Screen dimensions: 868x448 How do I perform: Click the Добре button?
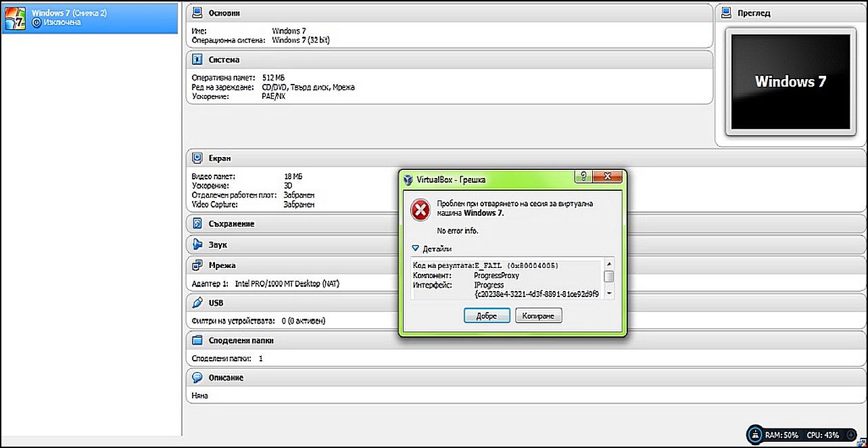pos(487,316)
